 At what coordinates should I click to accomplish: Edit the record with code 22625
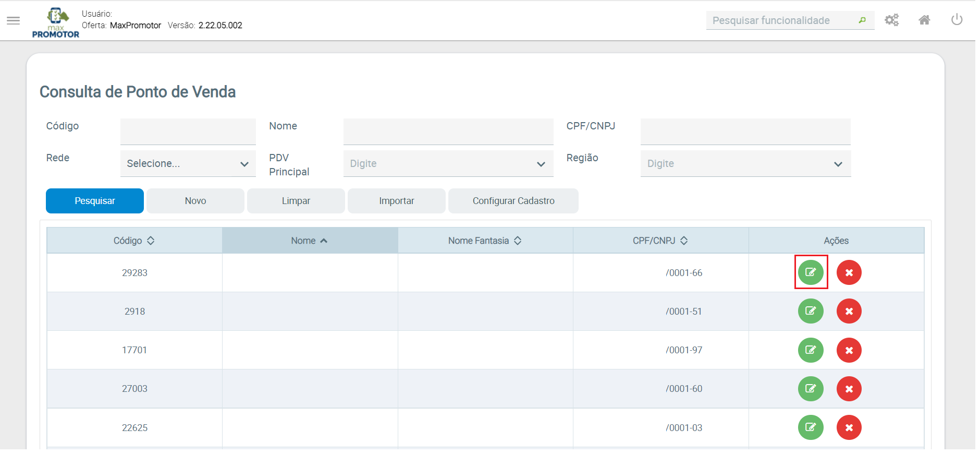coord(811,427)
